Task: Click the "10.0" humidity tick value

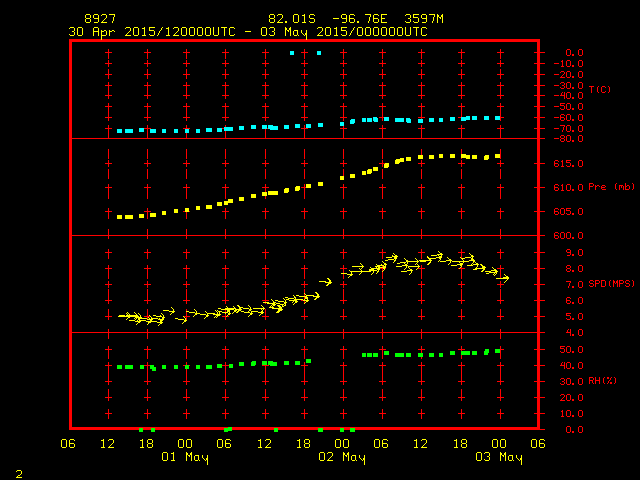Action: click(571, 413)
